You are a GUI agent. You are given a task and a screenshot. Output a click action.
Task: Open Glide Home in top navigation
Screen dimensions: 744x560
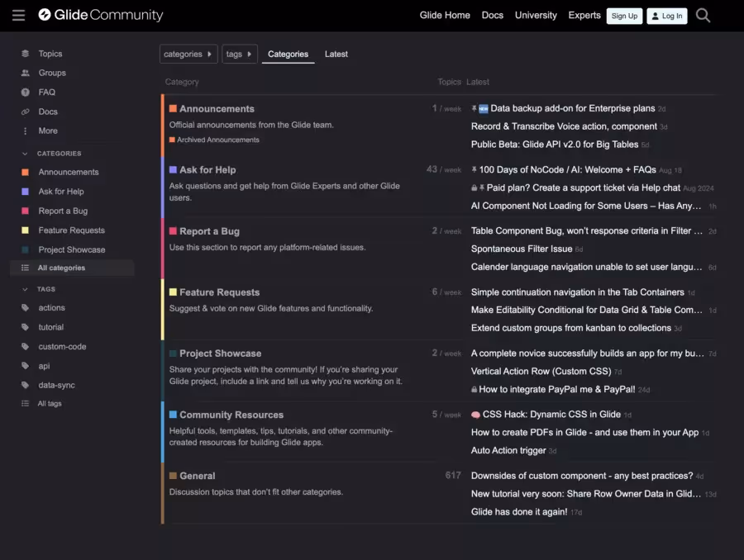[445, 15]
